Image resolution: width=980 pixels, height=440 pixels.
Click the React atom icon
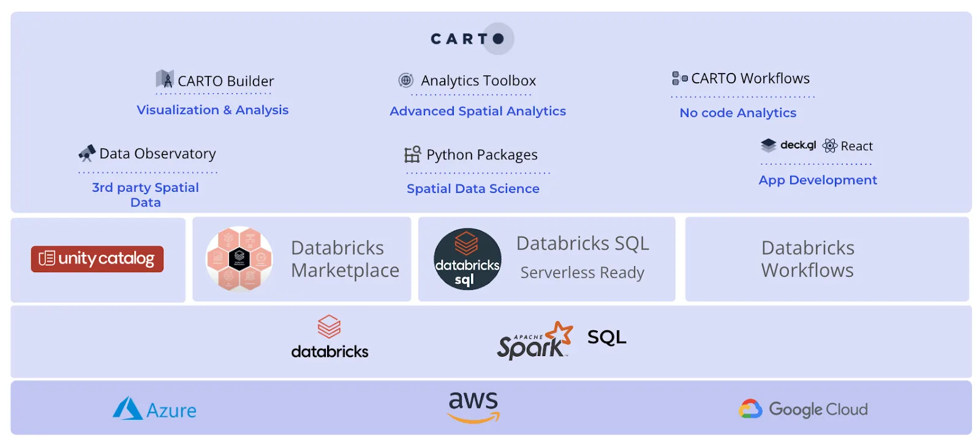point(830,145)
